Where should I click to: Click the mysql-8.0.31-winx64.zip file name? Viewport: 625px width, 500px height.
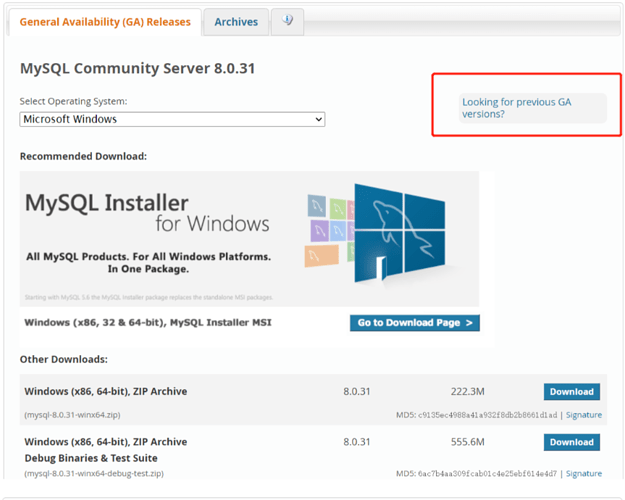pyautogui.click(x=72, y=414)
